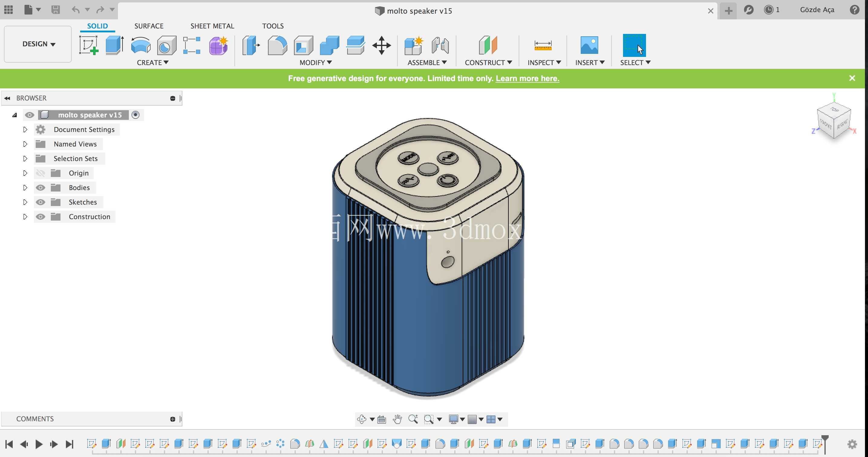
Task: Switch to the TOOLS tab
Action: point(272,26)
